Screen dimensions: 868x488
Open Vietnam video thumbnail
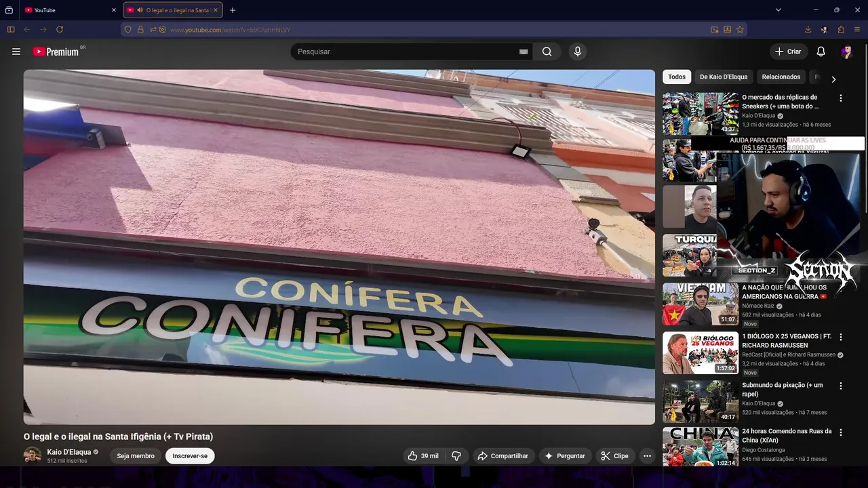(x=701, y=304)
